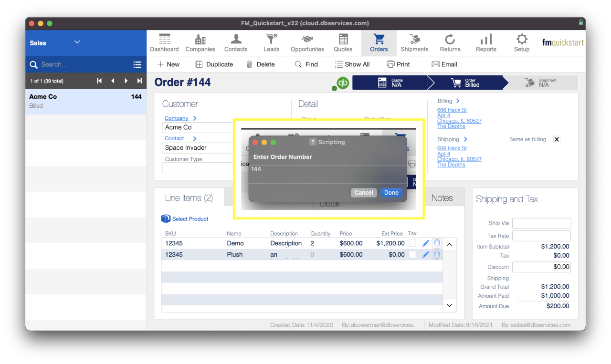This screenshot has width=611, height=364.
Task: Open billing address 666 Heck St link
Action: click(452, 110)
